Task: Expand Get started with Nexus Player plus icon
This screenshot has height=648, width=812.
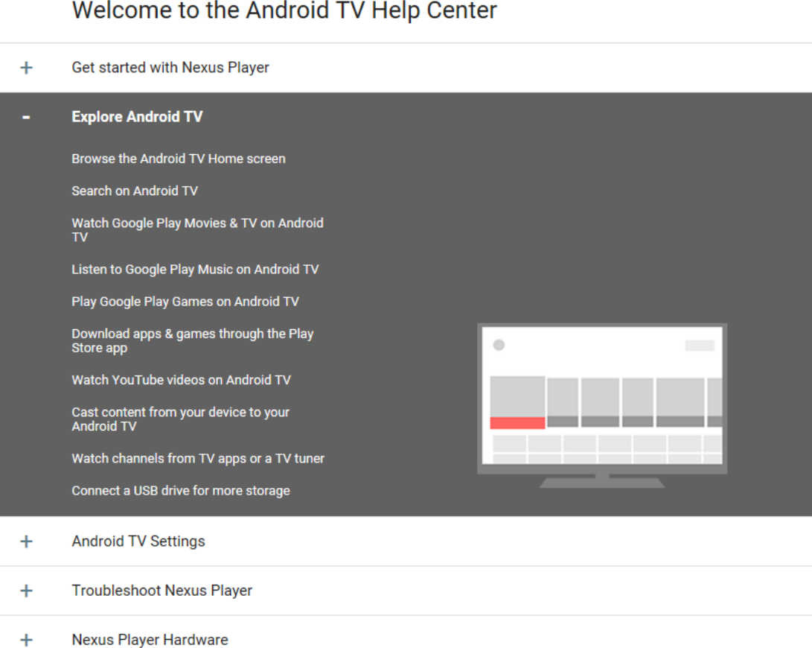Action: coord(26,68)
